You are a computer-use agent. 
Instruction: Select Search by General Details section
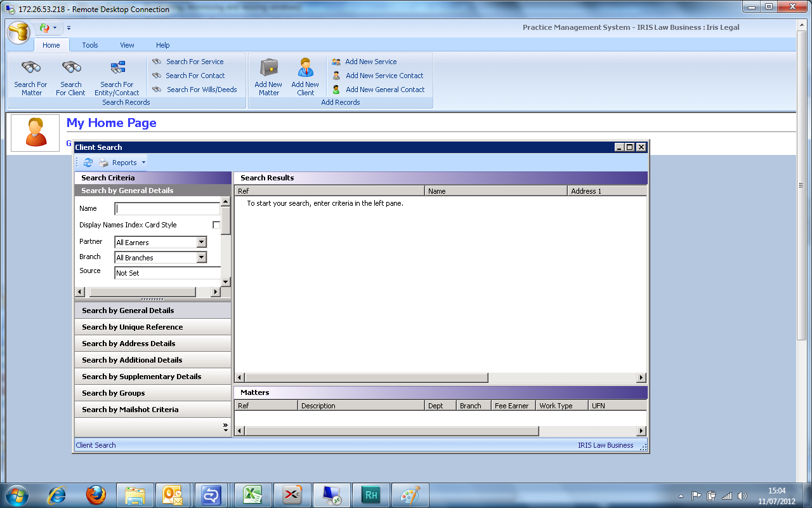point(153,311)
